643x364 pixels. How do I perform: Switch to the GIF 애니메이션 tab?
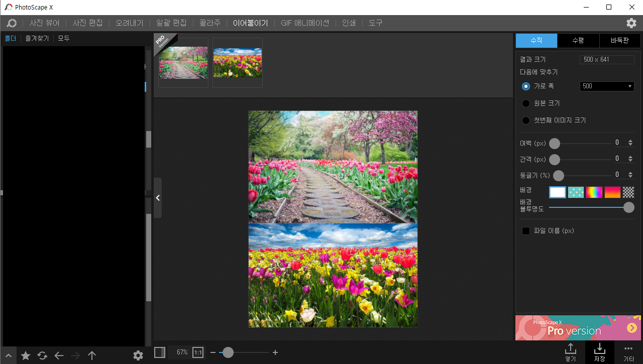[x=304, y=23]
